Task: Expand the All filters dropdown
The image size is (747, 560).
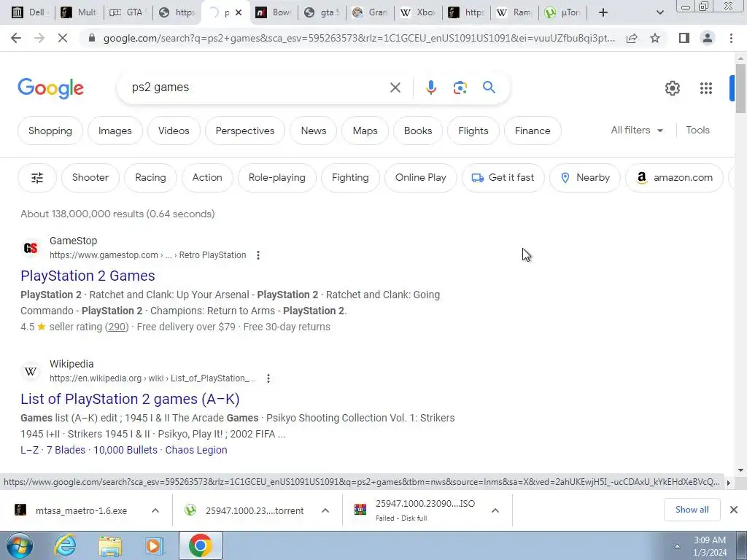Action: [637, 130]
